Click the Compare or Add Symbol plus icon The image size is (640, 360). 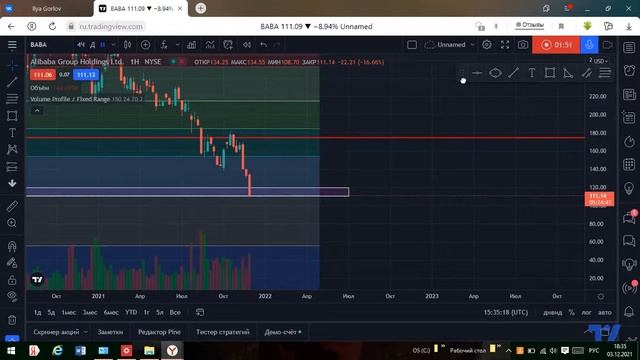(x=145, y=45)
